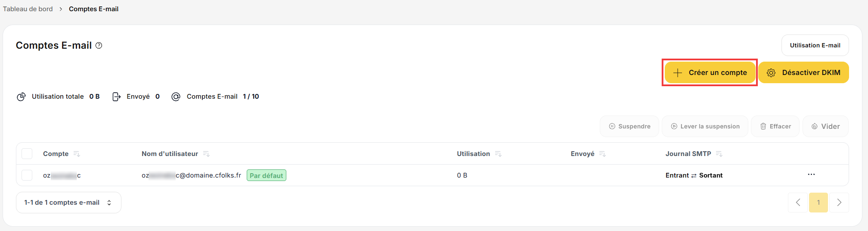Screen dimensions: 868x231
Task: Go to the previous page arrow
Action: [x=798, y=203]
